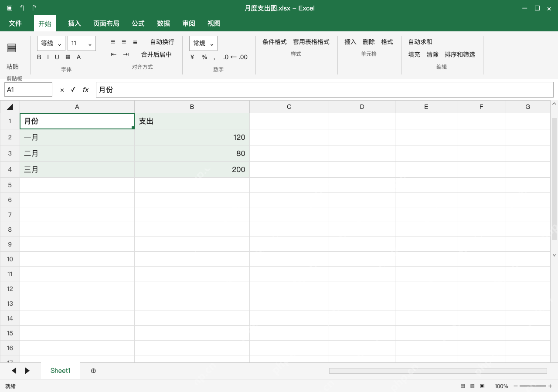Switch to the 公式 ribbon tab
This screenshot has width=558, height=392.
click(x=138, y=24)
